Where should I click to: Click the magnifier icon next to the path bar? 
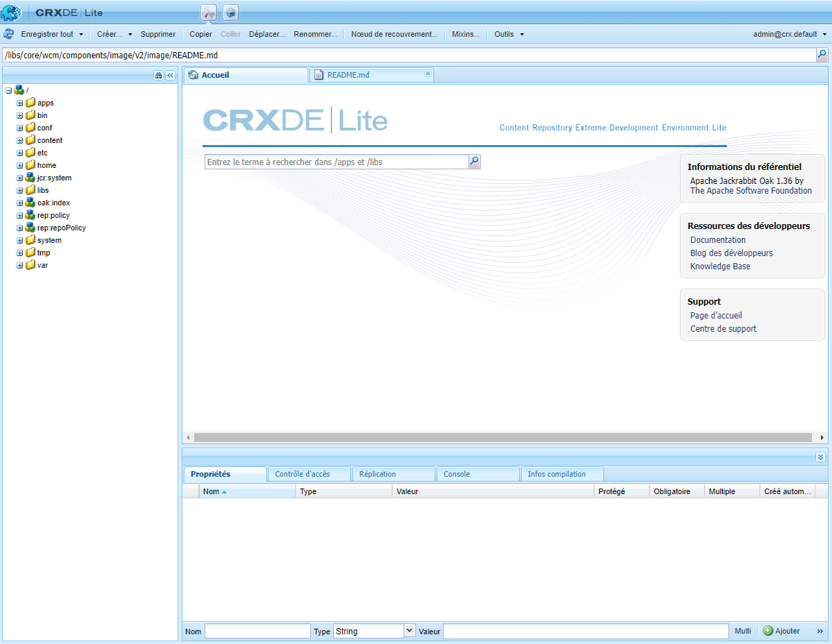point(822,54)
